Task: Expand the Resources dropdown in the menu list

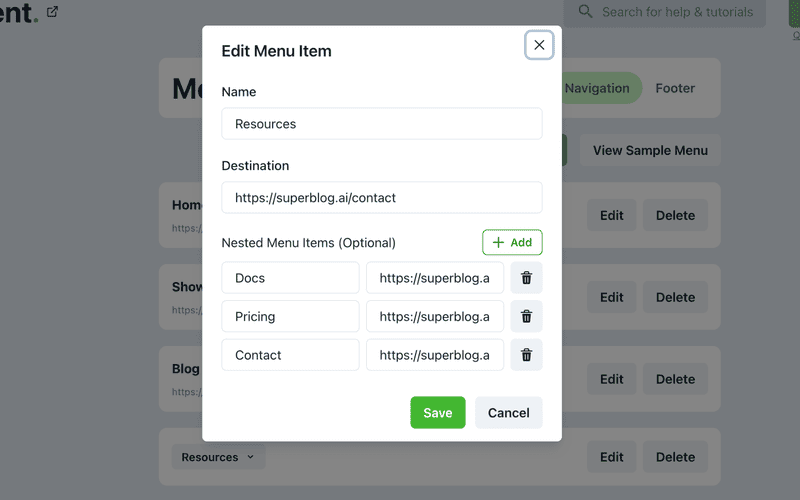Action: 218,457
